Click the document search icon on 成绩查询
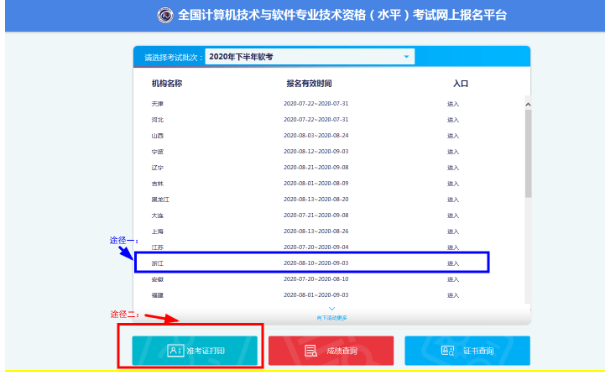The height and width of the screenshot is (372, 610). coord(310,351)
